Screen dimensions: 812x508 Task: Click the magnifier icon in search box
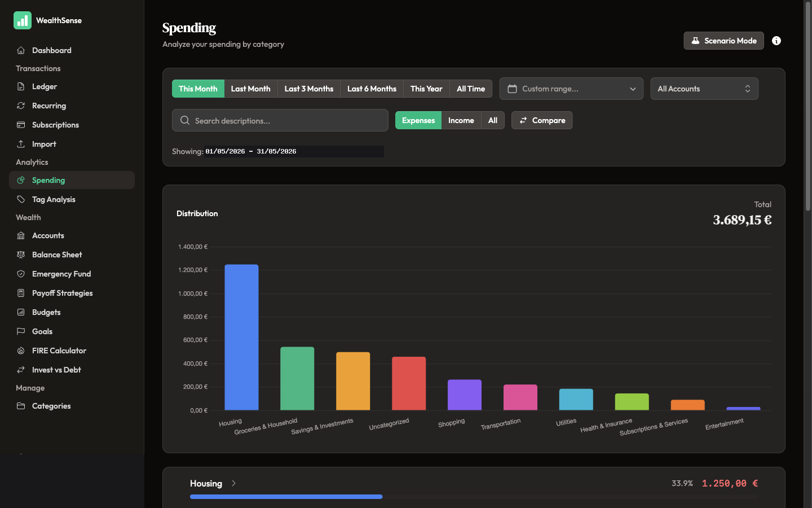pos(184,120)
